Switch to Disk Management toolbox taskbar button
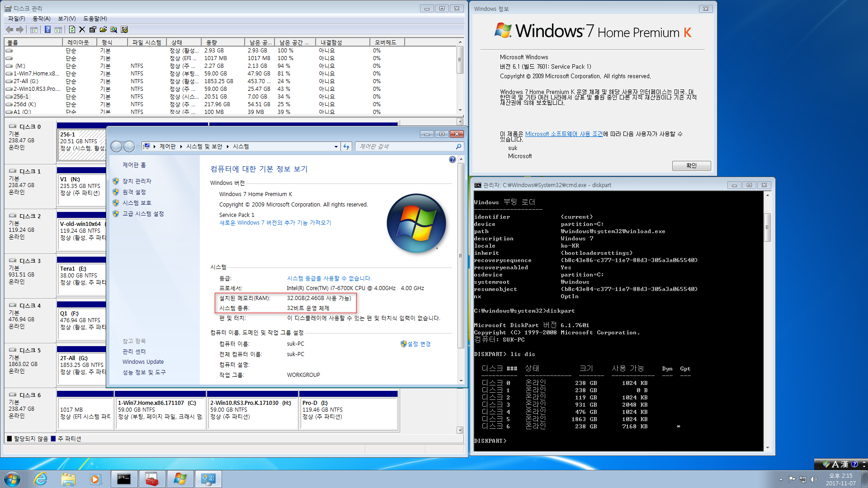Screen dimensions: 868x488 pyautogui.click(x=152, y=479)
